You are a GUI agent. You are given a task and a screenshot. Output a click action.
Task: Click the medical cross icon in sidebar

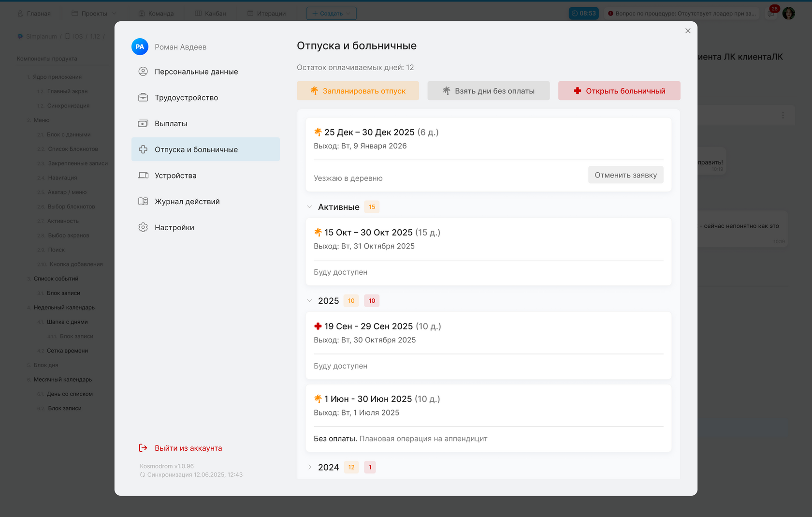143,149
